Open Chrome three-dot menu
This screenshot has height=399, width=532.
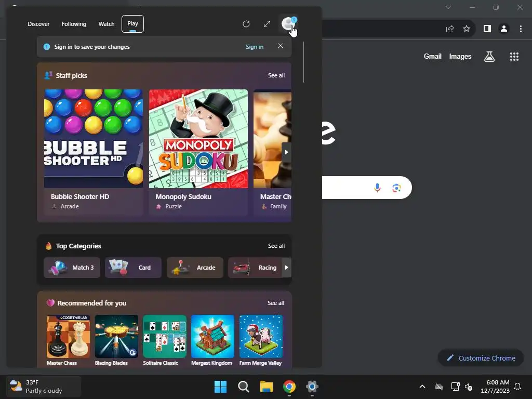pos(521,29)
